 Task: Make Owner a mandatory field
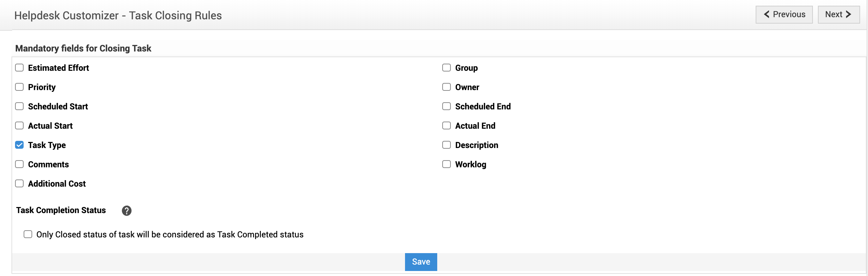[x=446, y=87]
